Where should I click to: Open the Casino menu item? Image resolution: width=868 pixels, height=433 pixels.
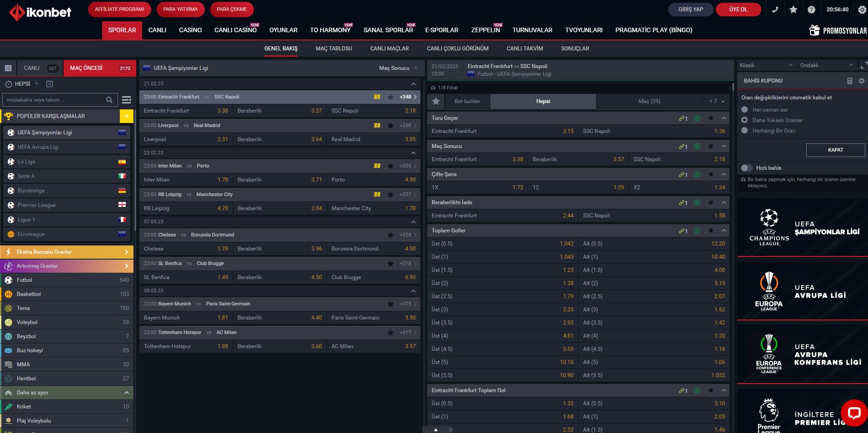190,30
